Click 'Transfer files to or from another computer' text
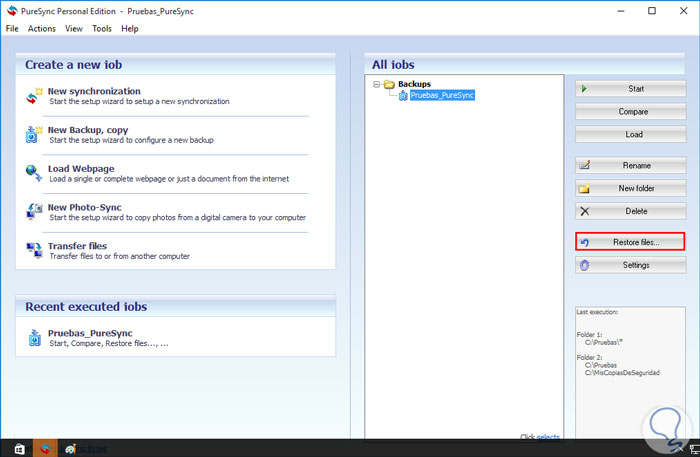The image size is (700, 457). (119, 256)
